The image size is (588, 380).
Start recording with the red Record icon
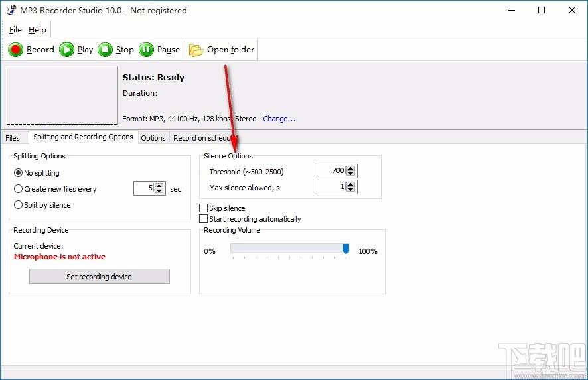coord(16,50)
